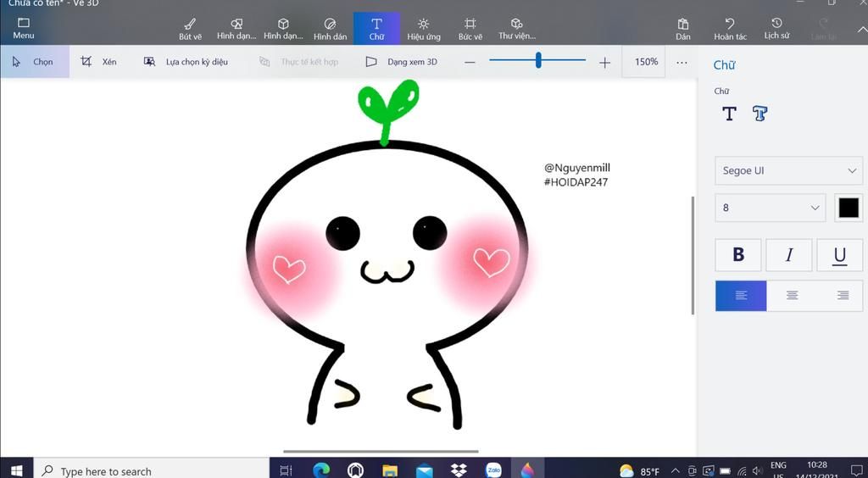Click the Xén crop tool
The width and height of the screenshot is (868, 478).
[98, 61]
